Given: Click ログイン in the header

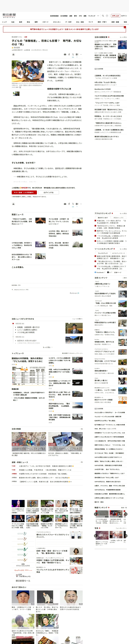Looking at the screenshot, I should click(x=124, y=16).
